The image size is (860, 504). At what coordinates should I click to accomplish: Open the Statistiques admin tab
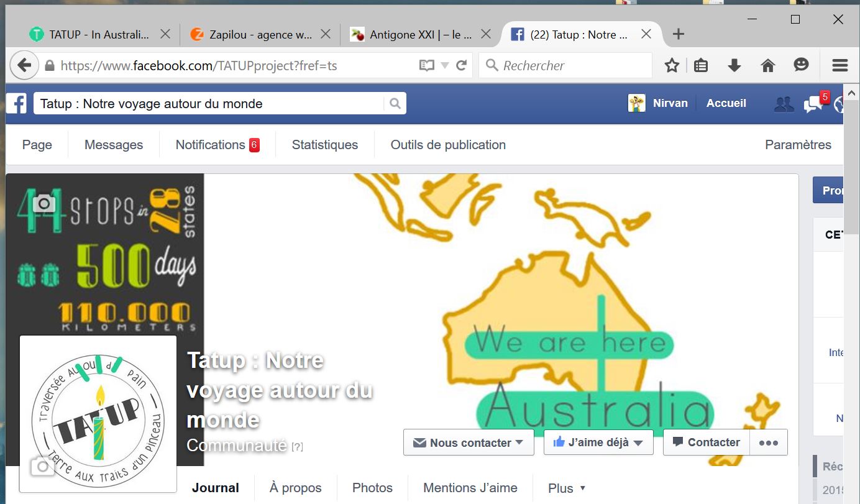tap(325, 145)
